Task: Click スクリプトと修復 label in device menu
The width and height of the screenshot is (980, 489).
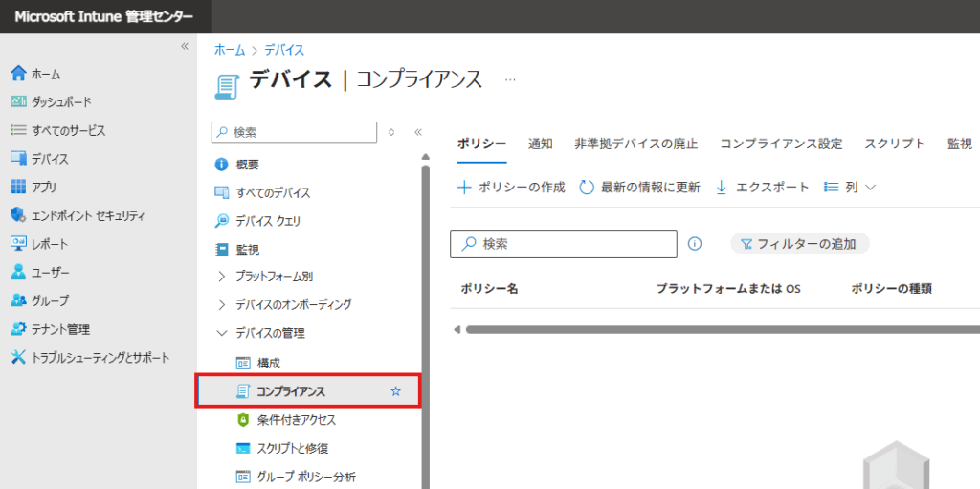Action: click(x=293, y=449)
